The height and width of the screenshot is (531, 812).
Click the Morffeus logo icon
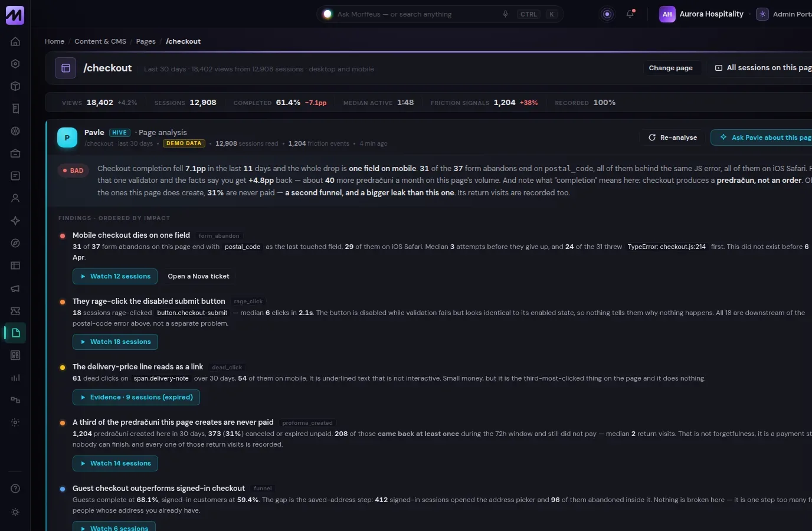(x=15, y=15)
